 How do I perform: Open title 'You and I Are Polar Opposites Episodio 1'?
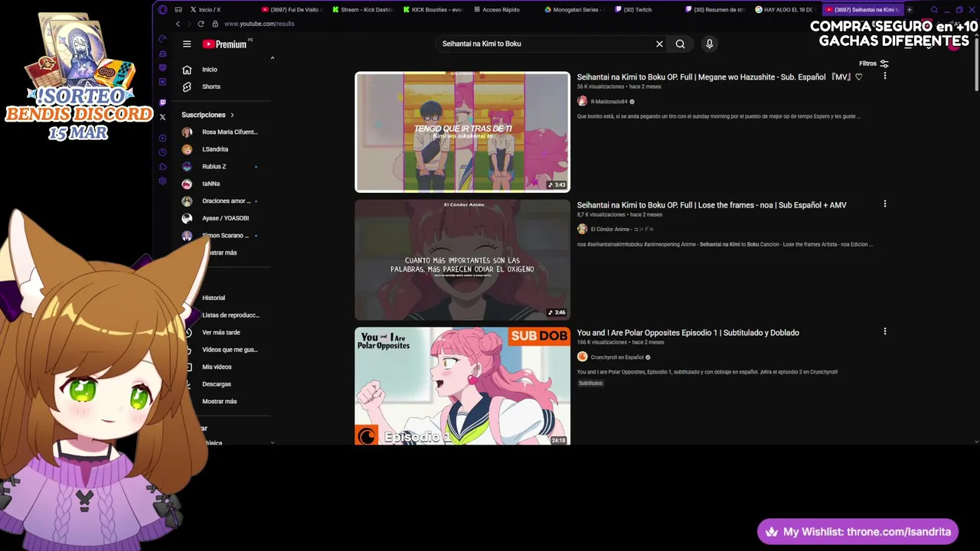pyautogui.click(x=688, y=333)
